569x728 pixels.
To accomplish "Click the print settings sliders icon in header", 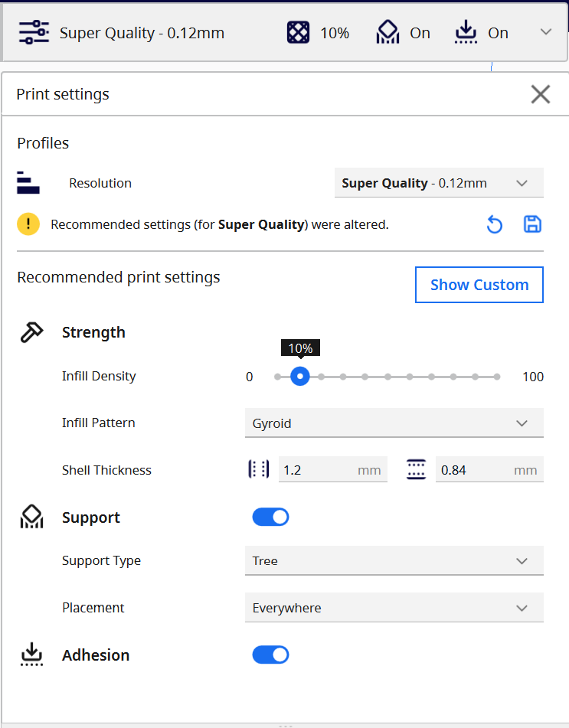I will 33,33.
